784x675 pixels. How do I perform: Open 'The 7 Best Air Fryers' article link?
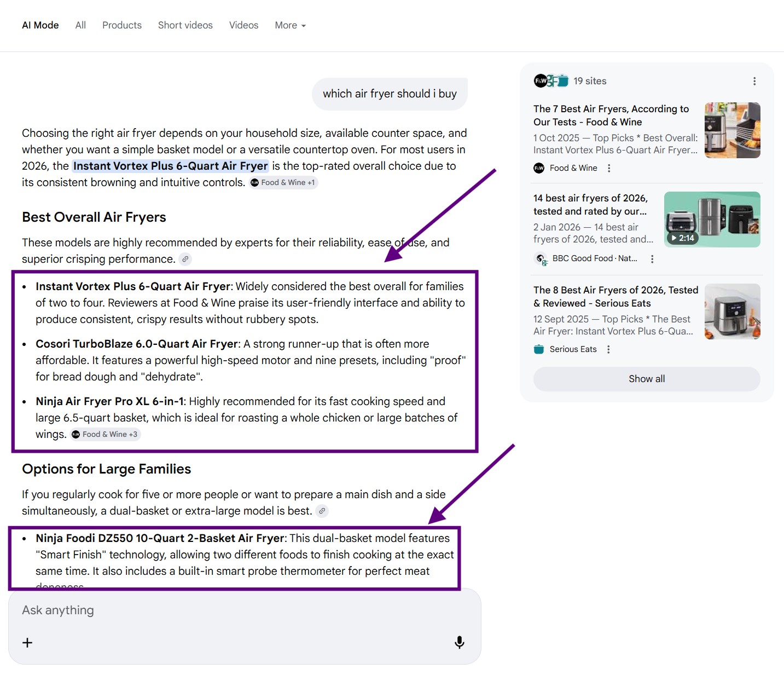coord(611,116)
